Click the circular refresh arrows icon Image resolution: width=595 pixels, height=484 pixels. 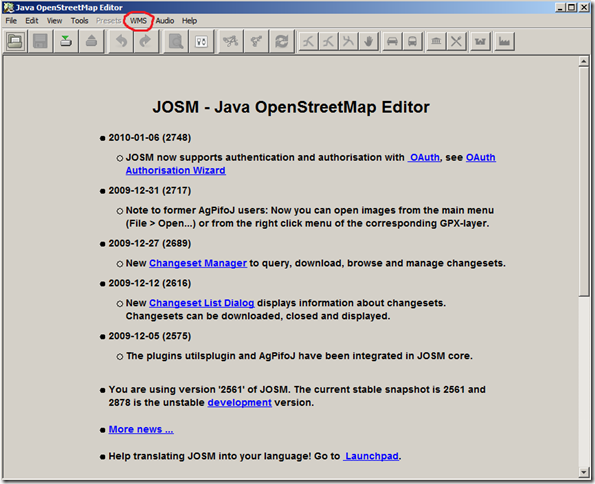(281, 41)
